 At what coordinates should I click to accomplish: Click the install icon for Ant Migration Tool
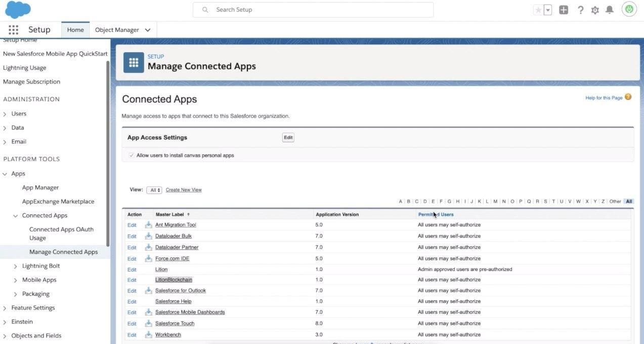click(148, 224)
